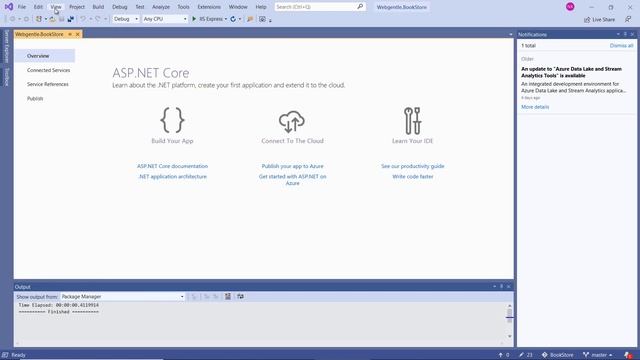
Task: Clear all output icon in Output panel
Action: click(x=228, y=296)
